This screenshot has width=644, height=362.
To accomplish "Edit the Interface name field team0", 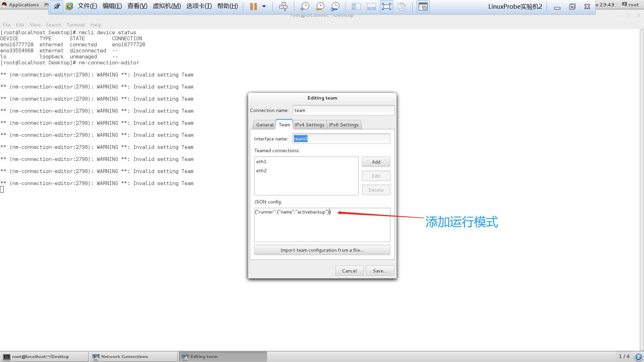I will [341, 139].
